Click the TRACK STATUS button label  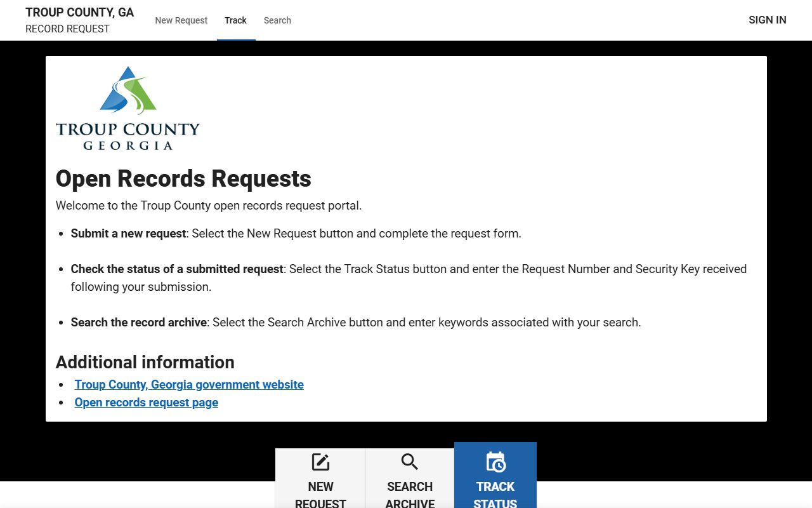(495, 495)
